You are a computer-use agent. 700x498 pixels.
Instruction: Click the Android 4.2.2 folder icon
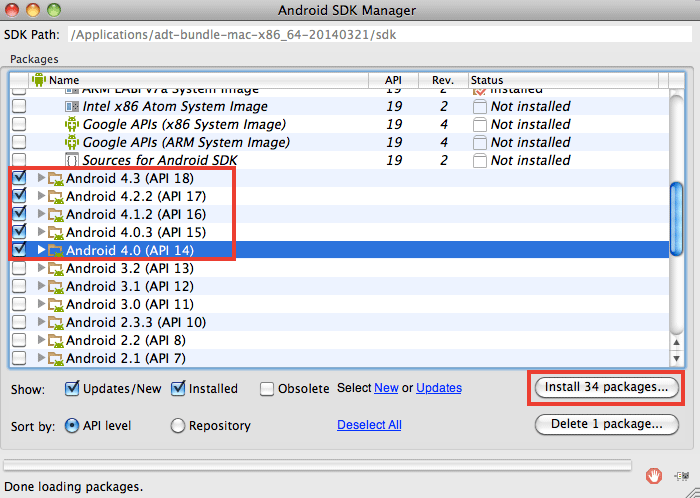click(56, 197)
